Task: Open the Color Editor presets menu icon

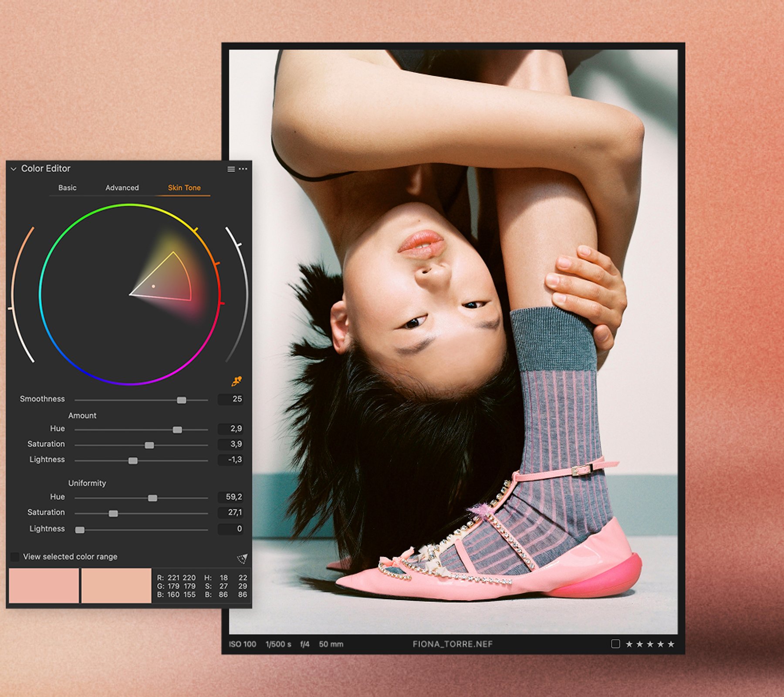Action: pyautogui.click(x=230, y=170)
